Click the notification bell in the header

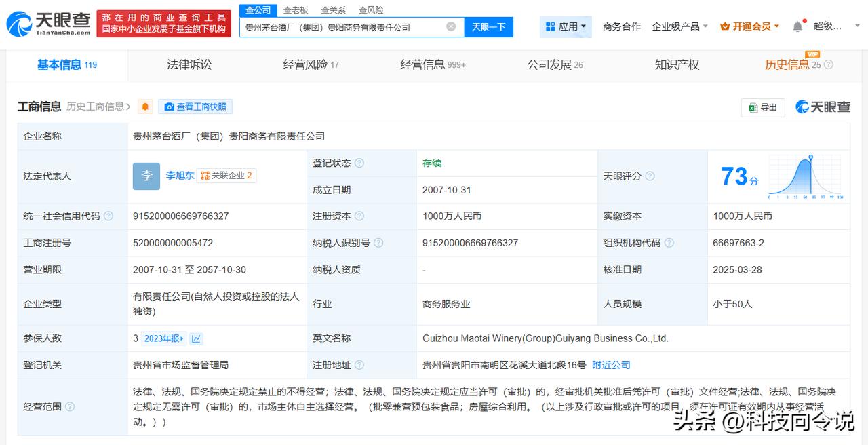click(x=797, y=26)
